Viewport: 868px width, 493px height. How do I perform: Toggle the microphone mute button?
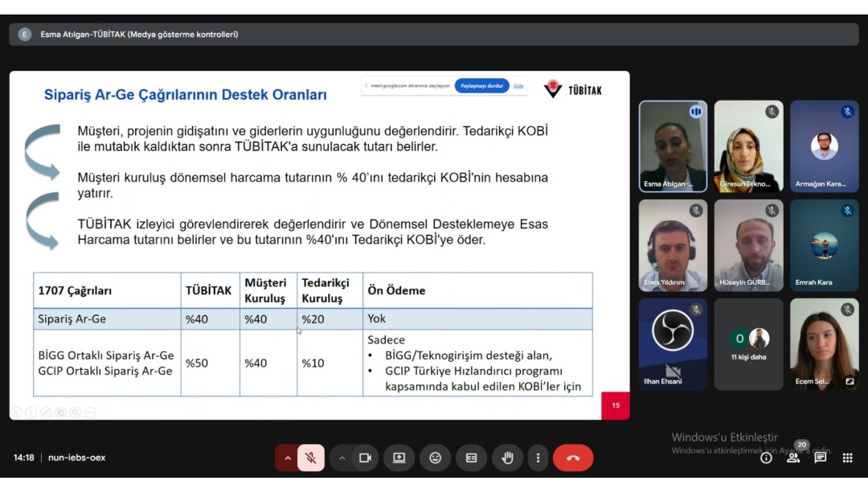pyautogui.click(x=311, y=458)
